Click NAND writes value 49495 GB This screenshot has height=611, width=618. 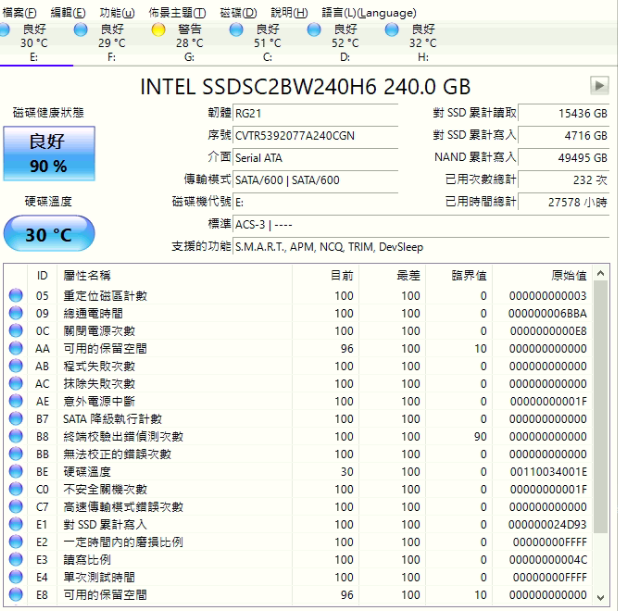pos(564,158)
